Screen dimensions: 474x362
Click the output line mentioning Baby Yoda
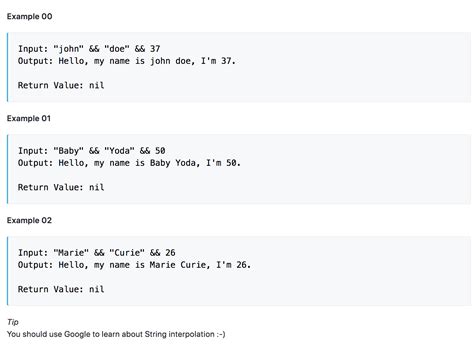coord(129,163)
